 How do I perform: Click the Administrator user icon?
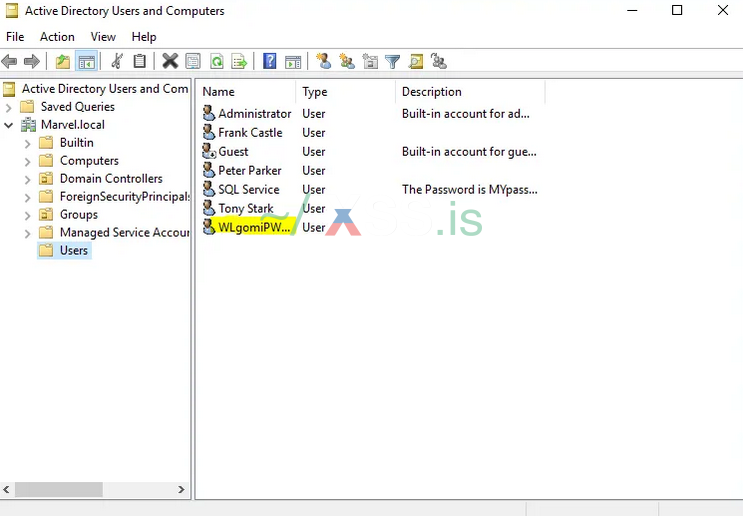point(208,113)
